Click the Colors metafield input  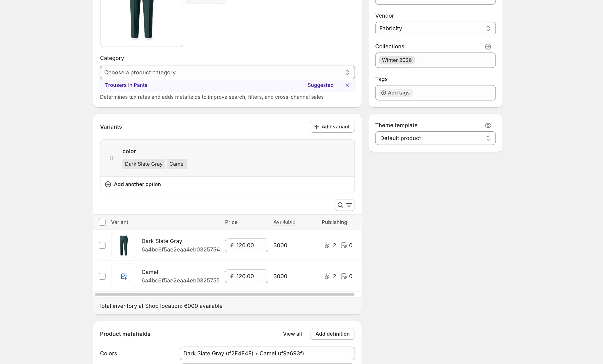(267, 353)
